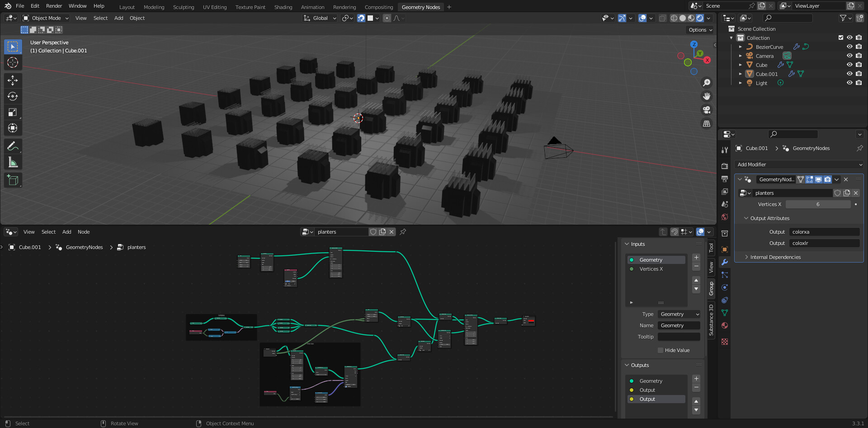Viewport: 868px width, 428px height.
Task: Add a new input socket
Action: click(x=696, y=258)
